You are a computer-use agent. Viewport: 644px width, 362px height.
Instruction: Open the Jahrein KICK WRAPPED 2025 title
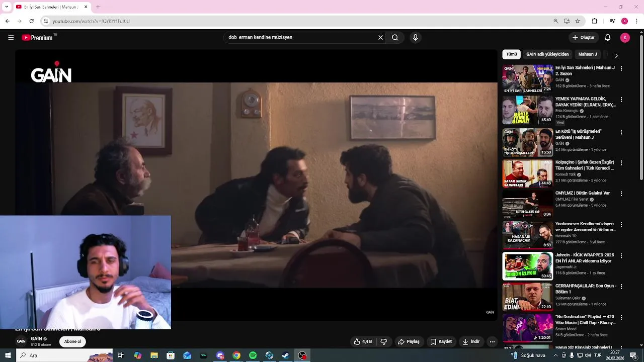(x=585, y=258)
